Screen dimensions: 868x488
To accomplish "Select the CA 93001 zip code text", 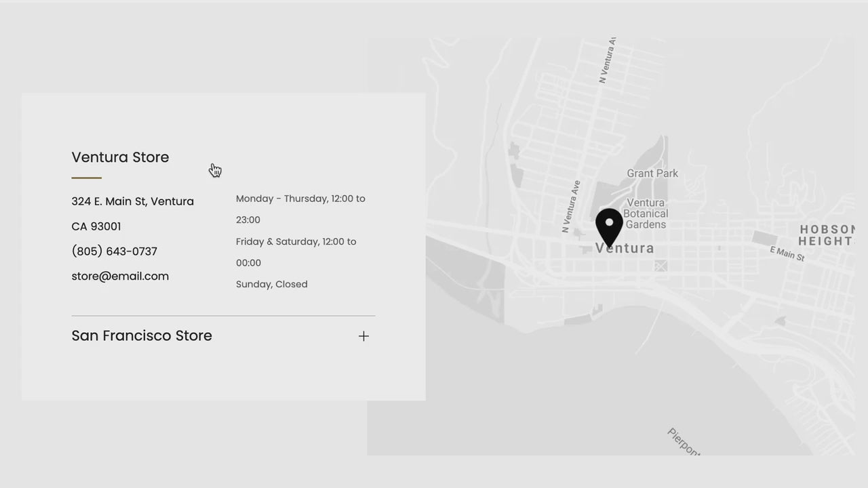I will [x=96, y=226].
